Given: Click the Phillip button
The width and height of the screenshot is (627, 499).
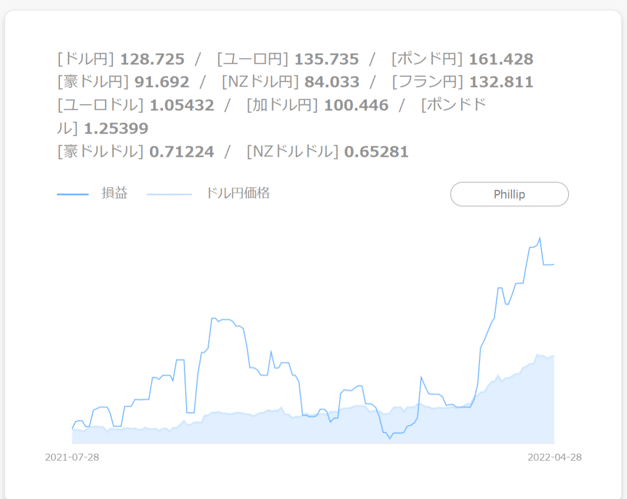Looking at the screenshot, I should (509, 194).
